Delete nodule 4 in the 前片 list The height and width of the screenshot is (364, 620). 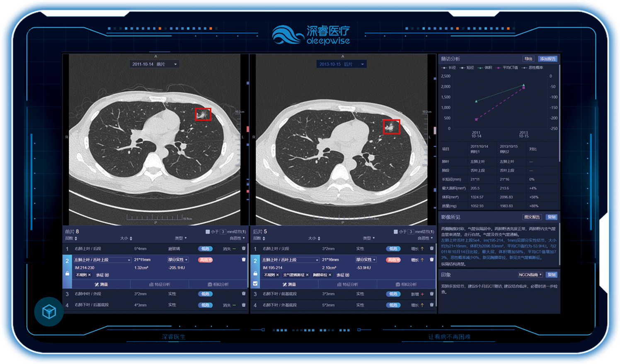[244, 305]
